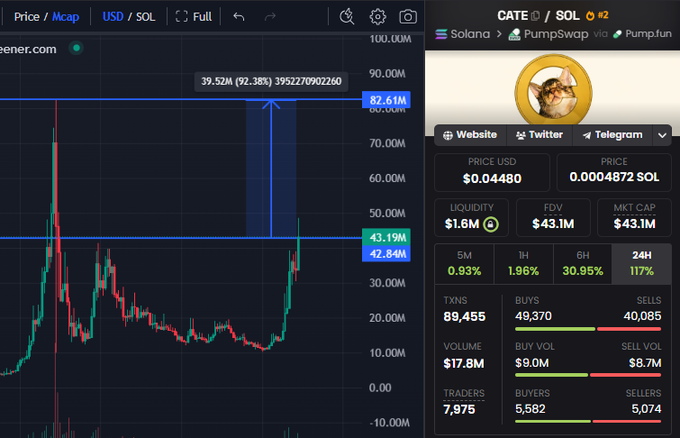The image size is (680, 438).
Task: Click the SELLS 40,085 value
Action: (x=642, y=316)
